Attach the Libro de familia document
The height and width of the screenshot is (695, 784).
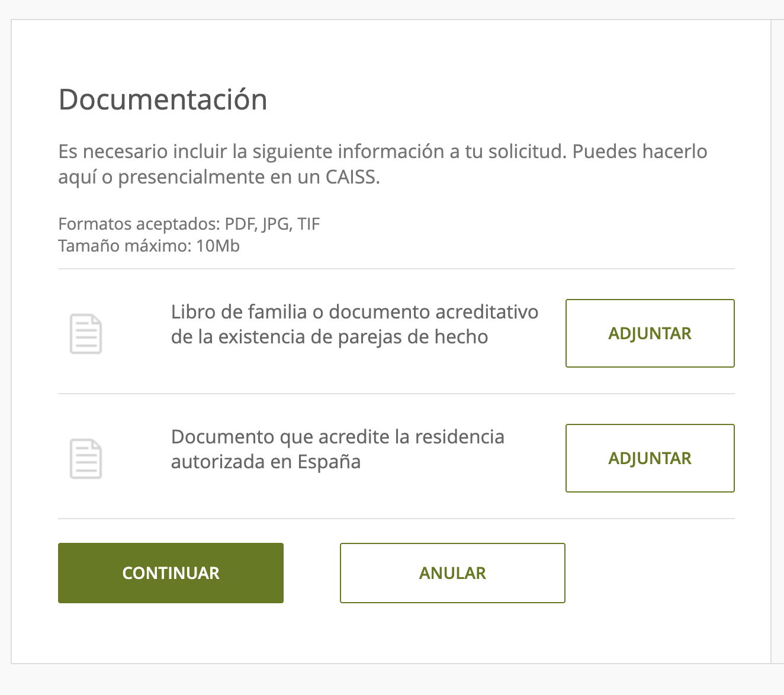(650, 333)
